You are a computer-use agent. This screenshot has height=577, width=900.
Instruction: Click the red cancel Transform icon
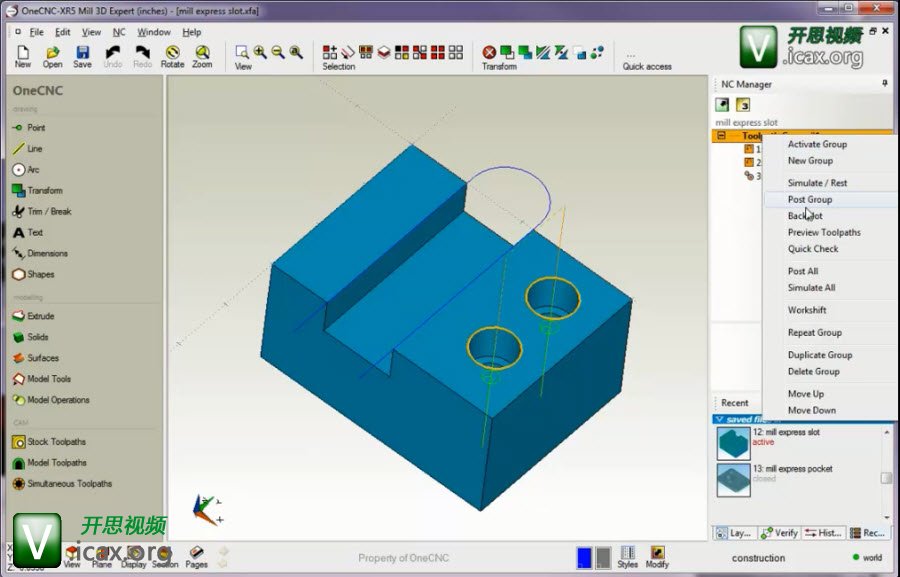(489, 53)
